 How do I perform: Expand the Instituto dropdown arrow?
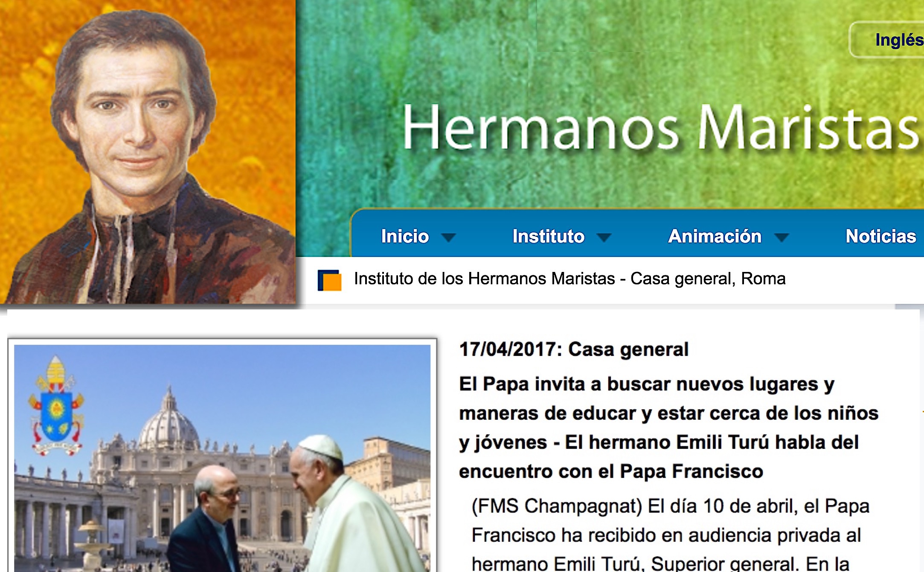(x=604, y=237)
